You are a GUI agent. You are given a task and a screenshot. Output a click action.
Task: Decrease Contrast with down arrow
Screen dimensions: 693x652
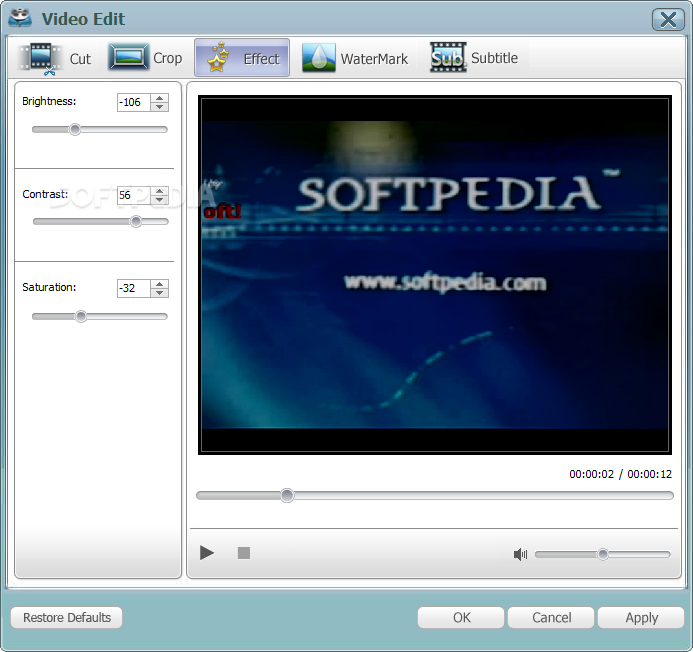coord(160,200)
